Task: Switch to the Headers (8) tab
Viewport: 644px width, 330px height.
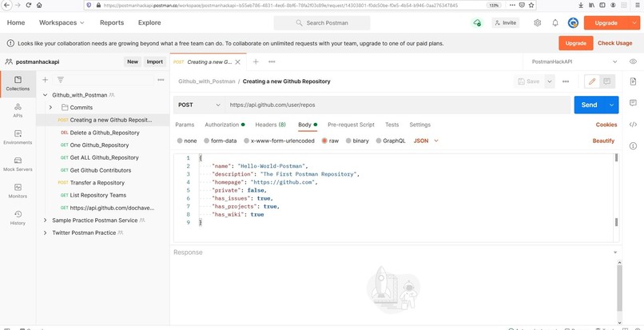Action: tap(271, 125)
